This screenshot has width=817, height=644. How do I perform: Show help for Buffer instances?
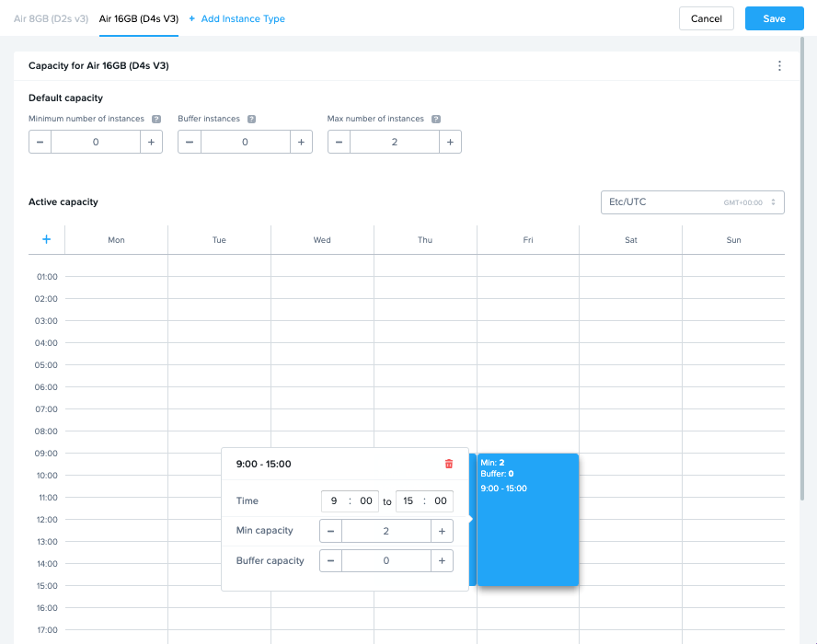point(251,120)
